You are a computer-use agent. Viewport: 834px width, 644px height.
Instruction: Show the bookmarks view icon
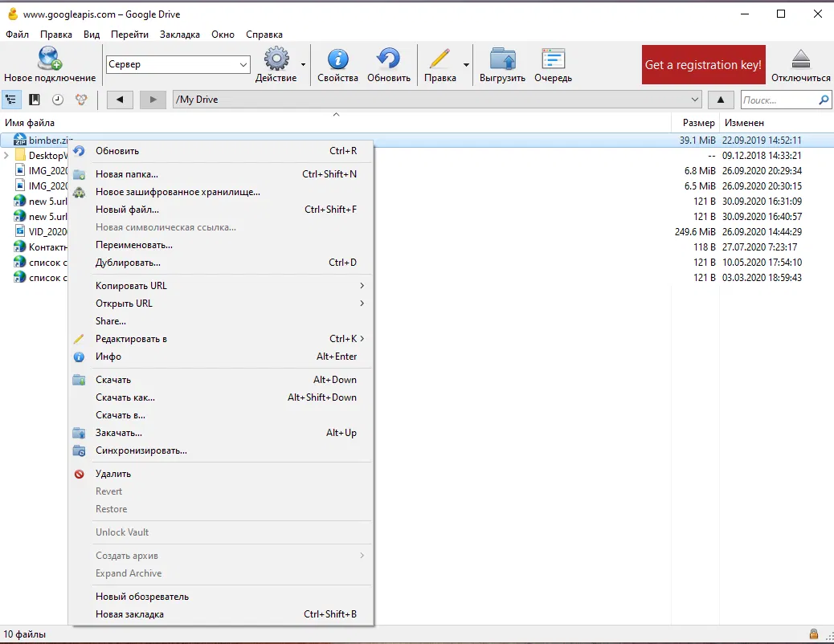34,100
